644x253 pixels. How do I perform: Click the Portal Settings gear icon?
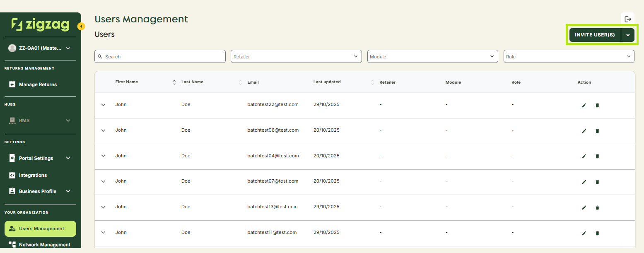pos(12,158)
